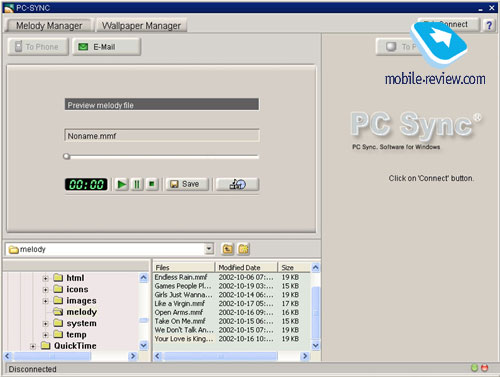
Task: Click the green status indicator icon
Action: coord(474,368)
